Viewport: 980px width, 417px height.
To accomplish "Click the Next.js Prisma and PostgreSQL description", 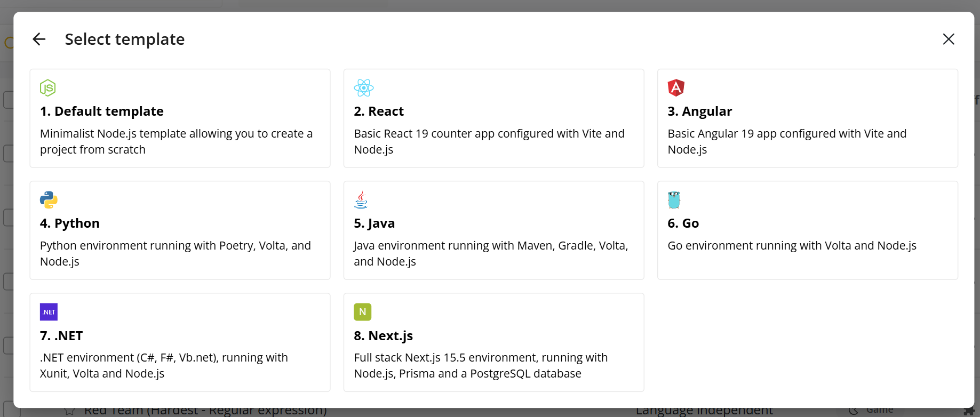I will (x=480, y=366).
